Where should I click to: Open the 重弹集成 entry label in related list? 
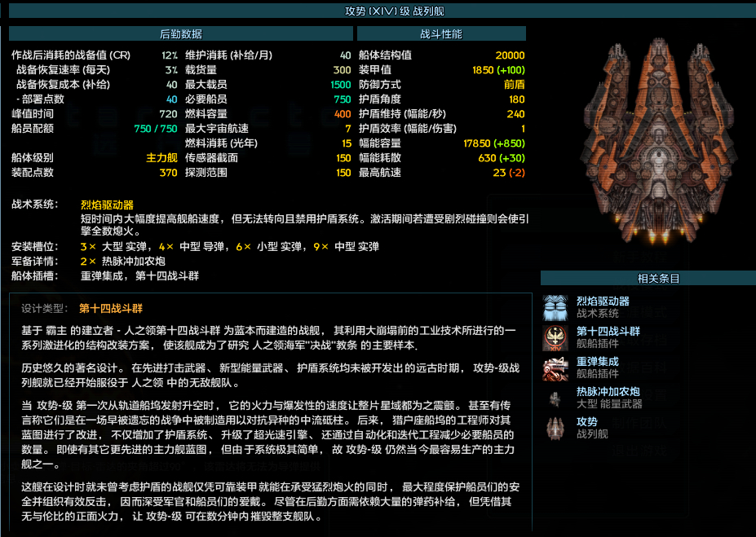(597, 362)
